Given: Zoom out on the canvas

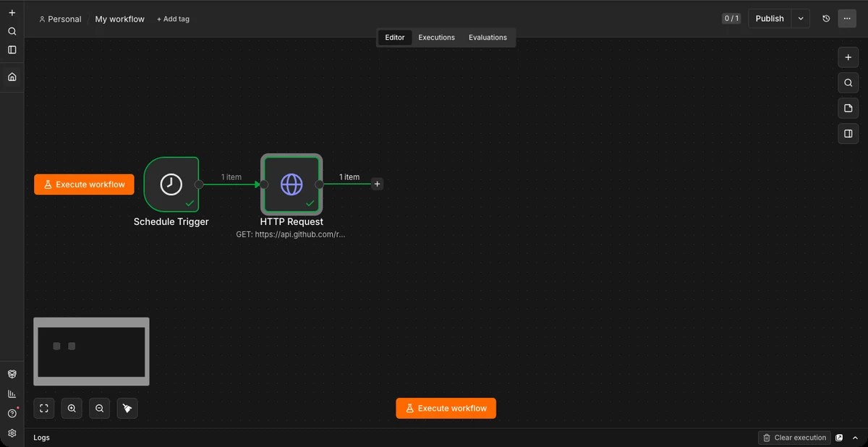Looking at the screenshot, I should pyautogui.click(x=99, y=409).
